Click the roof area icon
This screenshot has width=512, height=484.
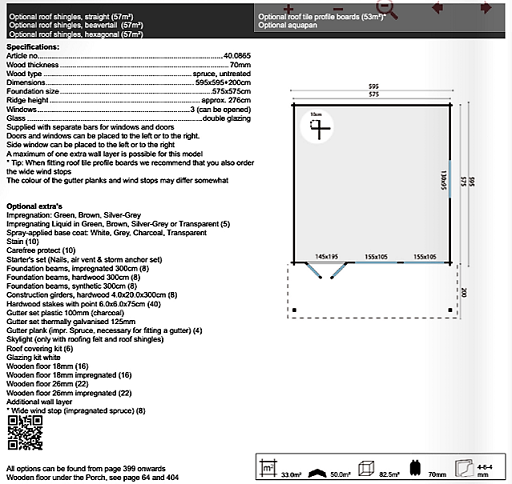[x=317, y=473]
